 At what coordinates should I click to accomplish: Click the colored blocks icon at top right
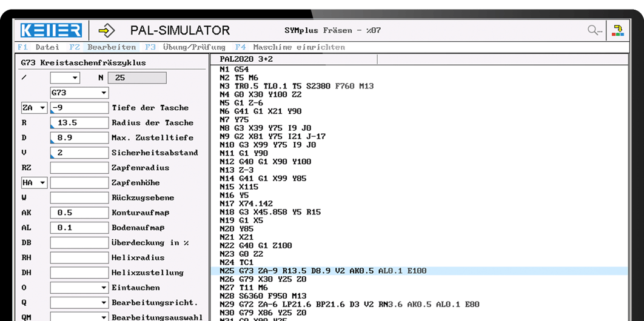[x=618, y=30]
